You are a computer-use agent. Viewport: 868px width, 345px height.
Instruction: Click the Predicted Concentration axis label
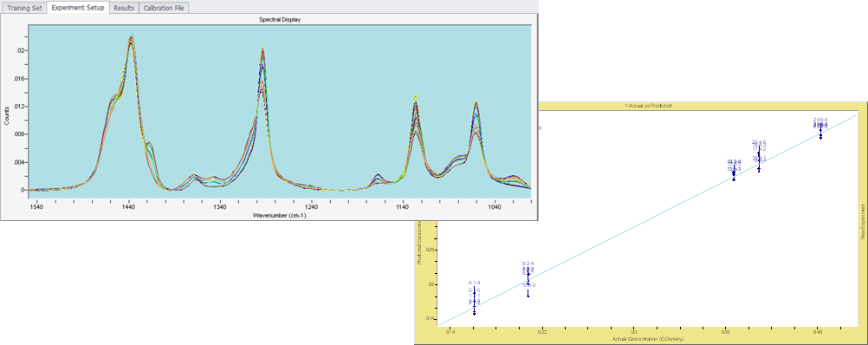[419, 243]
